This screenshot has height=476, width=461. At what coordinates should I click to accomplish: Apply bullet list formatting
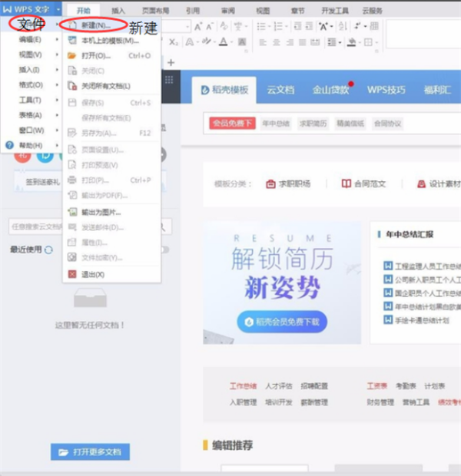coord(261,26)
